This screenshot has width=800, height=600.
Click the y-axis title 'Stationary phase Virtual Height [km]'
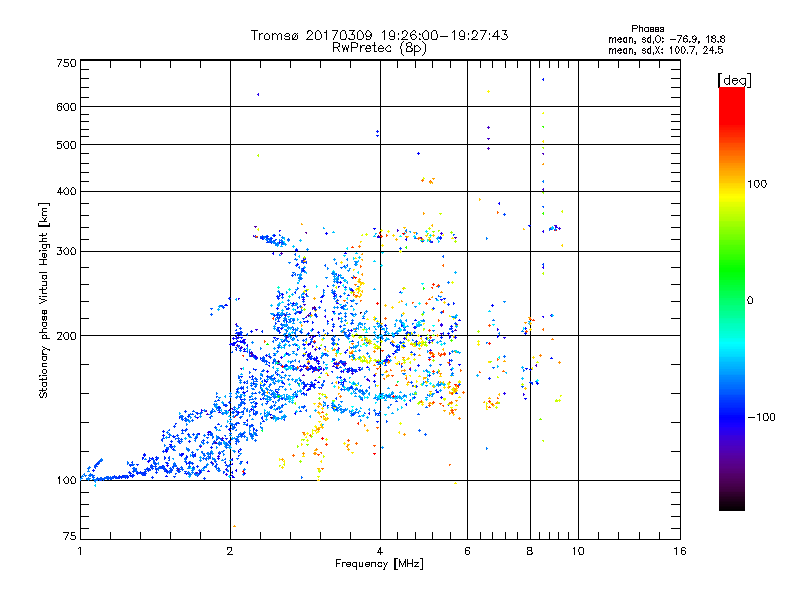(x=44, y=300)
